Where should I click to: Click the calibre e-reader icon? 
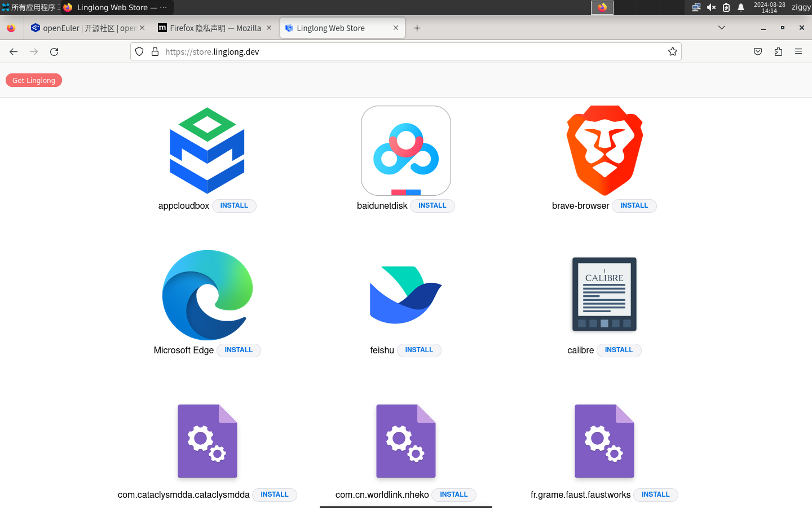[604, 294]
